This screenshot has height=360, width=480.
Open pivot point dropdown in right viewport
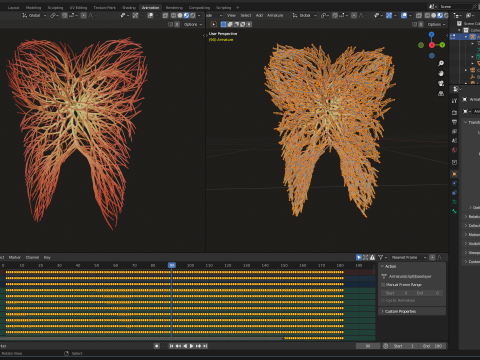coord(325,15)
